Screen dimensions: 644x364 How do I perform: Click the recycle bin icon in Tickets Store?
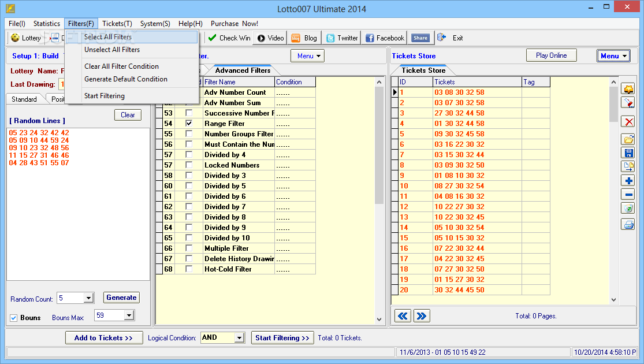(628, 208)
